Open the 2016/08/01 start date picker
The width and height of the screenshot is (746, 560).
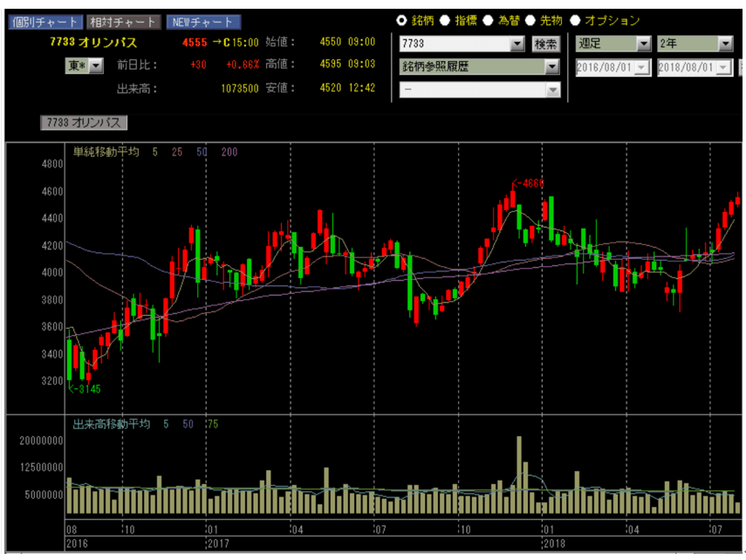642,66
